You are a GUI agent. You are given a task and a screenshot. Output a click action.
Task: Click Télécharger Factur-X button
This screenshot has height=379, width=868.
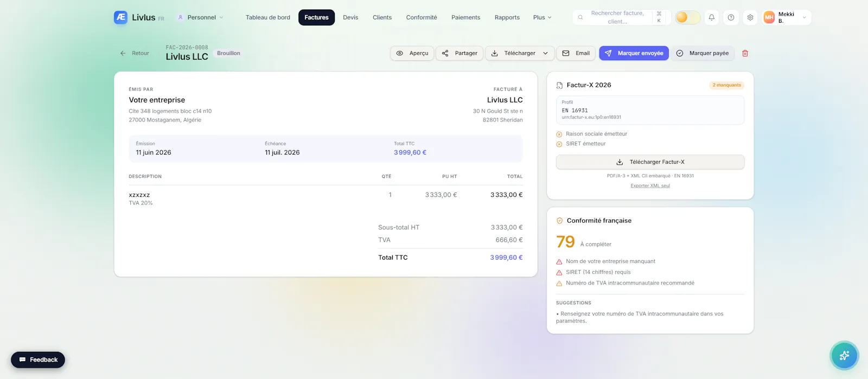[x=650, y=162]
